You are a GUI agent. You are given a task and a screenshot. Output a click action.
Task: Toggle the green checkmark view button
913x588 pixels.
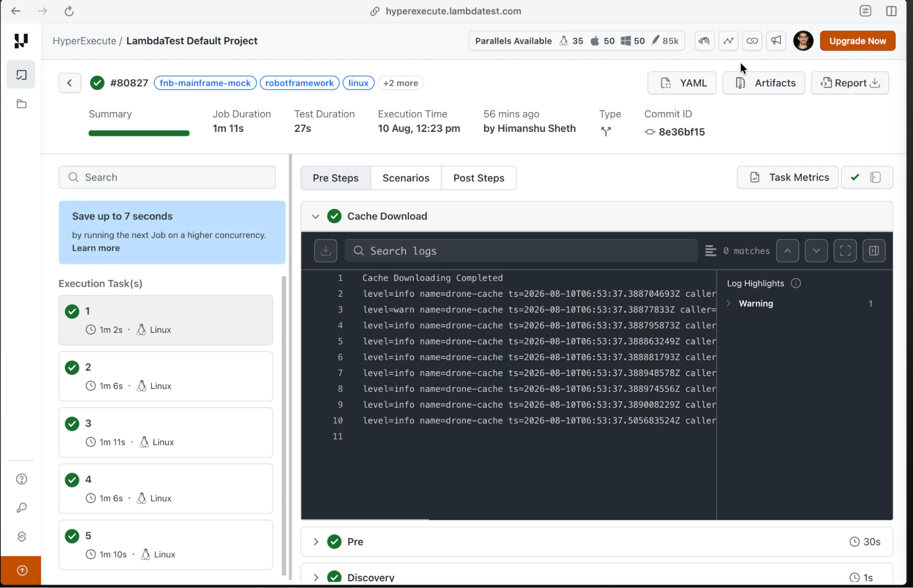(x=855, y=177)
